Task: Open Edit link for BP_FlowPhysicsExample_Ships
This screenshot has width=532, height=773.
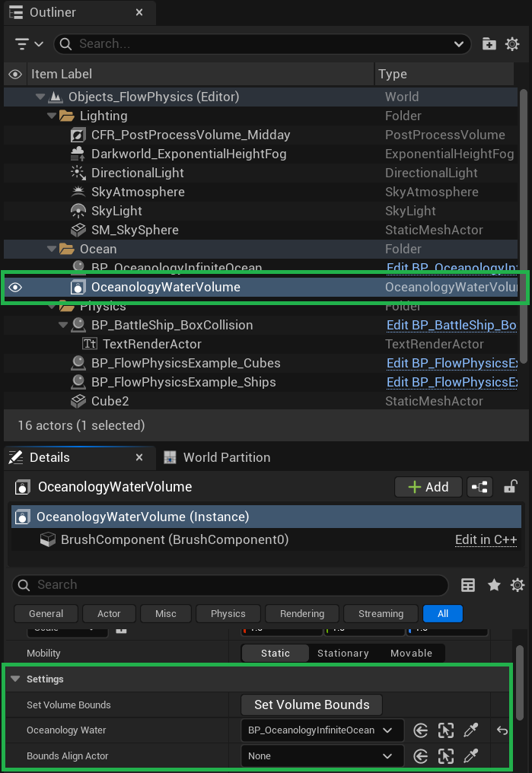Action: [x=451, y=382]
